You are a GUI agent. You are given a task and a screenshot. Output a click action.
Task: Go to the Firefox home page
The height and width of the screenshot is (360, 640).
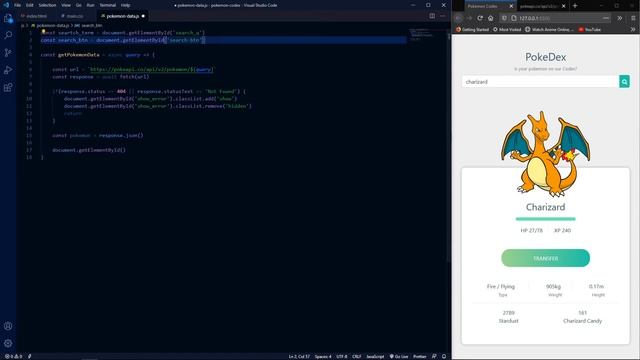[x=491, y=18]
